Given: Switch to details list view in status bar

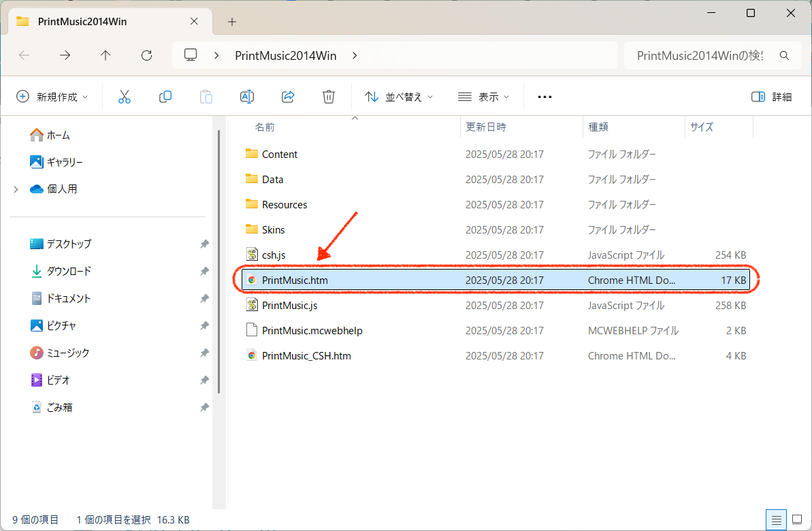Looking at the screenshot, I should [777, 519].
